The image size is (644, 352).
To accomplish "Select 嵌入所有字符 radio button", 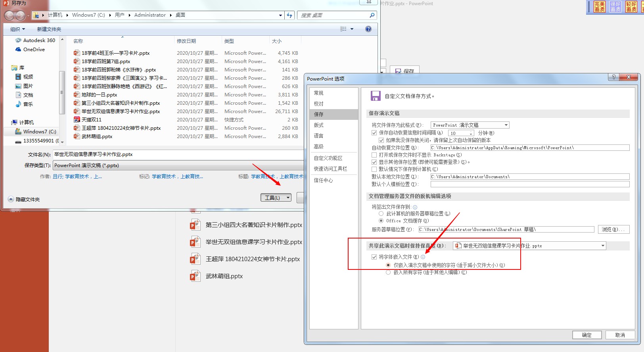I will pos(388,272).
